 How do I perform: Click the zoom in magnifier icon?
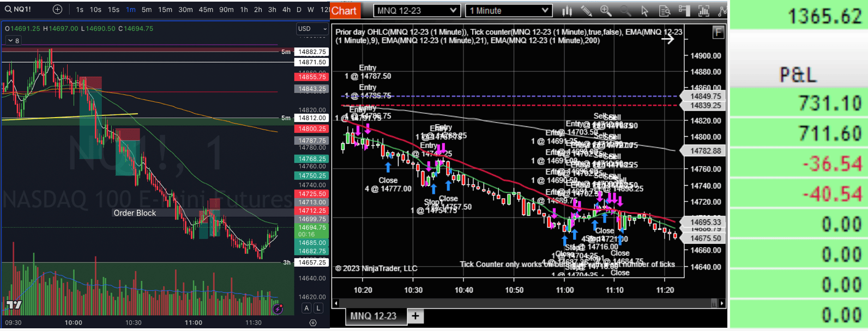pos(606,10)
